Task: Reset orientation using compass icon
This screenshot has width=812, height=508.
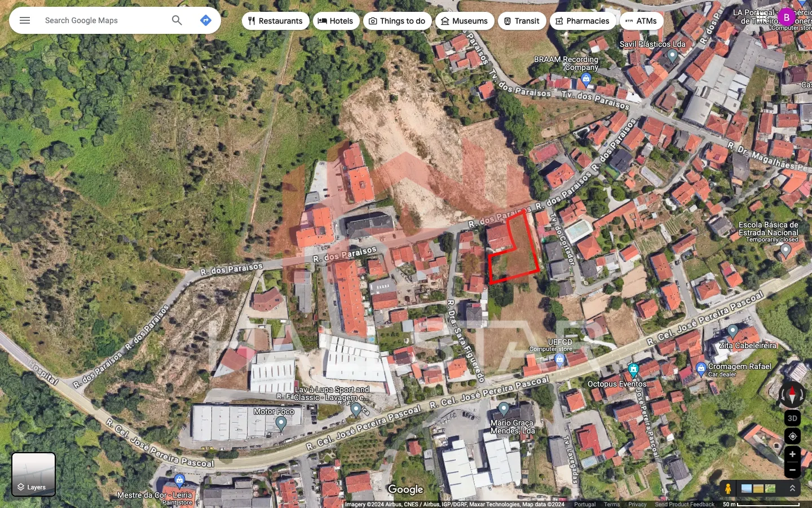Action: coord(792,394)
